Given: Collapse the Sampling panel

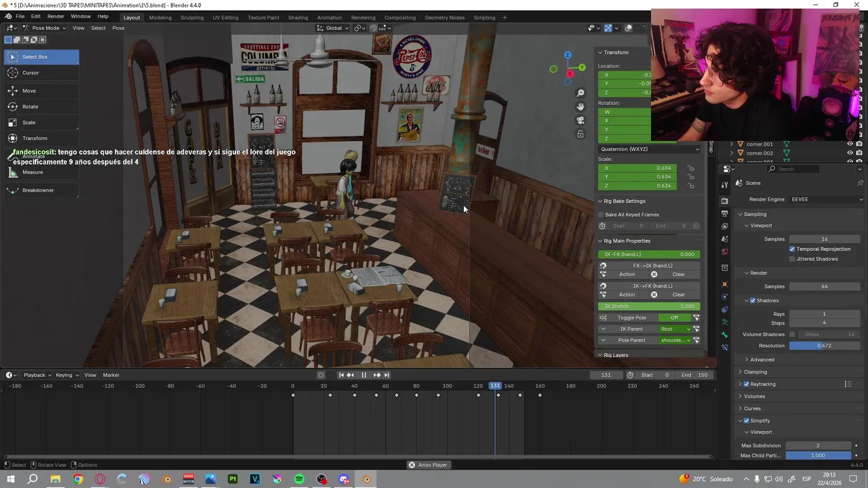Looking at the screenshot, I should [x=755, y=214].
